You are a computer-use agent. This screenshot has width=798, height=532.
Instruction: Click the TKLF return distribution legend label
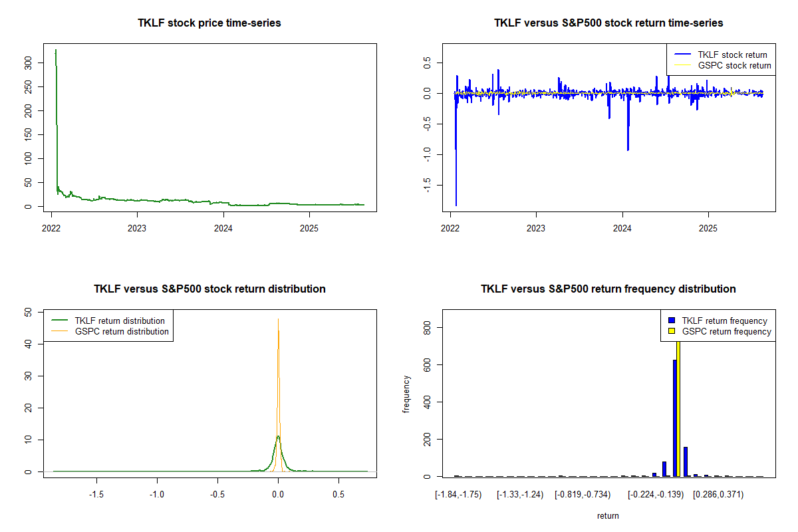pos(120,321)
